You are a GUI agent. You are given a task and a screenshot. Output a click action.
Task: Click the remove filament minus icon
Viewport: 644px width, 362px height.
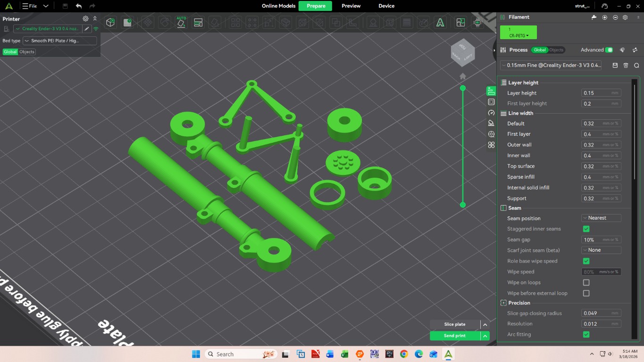click(615, 17)
